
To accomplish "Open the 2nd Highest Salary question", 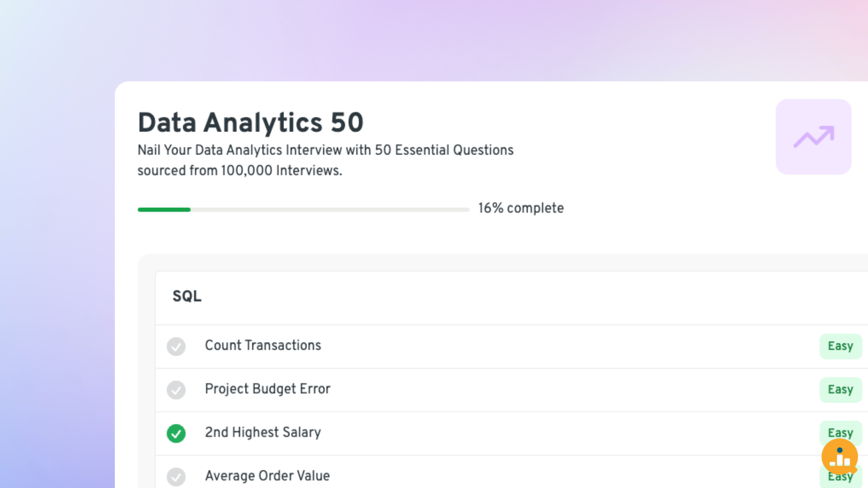I will click(263, 432).
